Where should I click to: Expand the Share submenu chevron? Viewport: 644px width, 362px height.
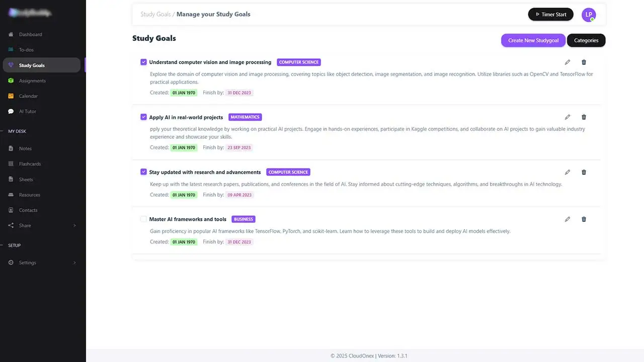[74, 226]
